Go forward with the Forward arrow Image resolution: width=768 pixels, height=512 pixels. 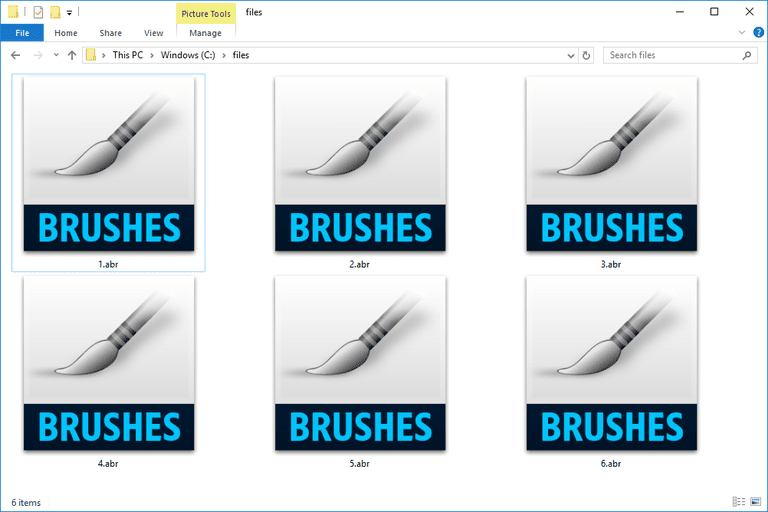point(38,55)
